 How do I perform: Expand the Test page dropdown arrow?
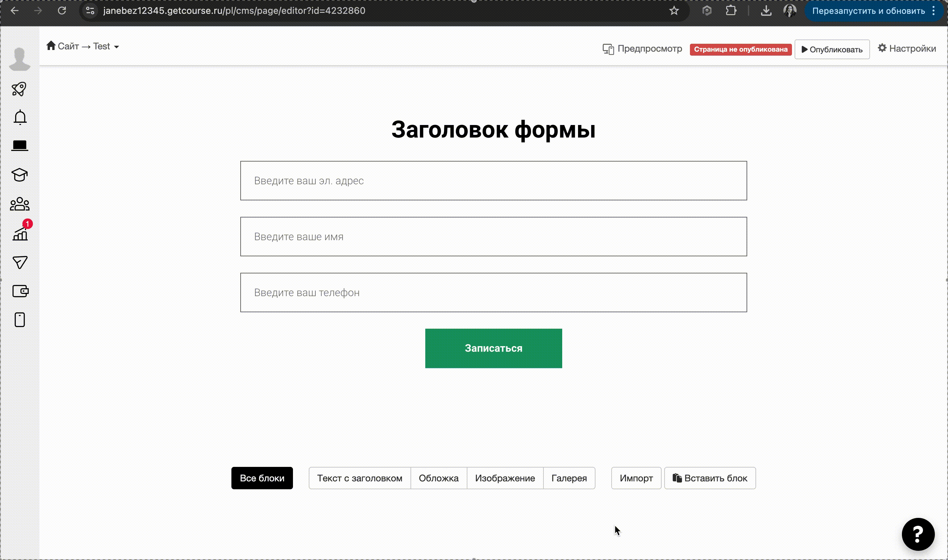tap(117, 47)
